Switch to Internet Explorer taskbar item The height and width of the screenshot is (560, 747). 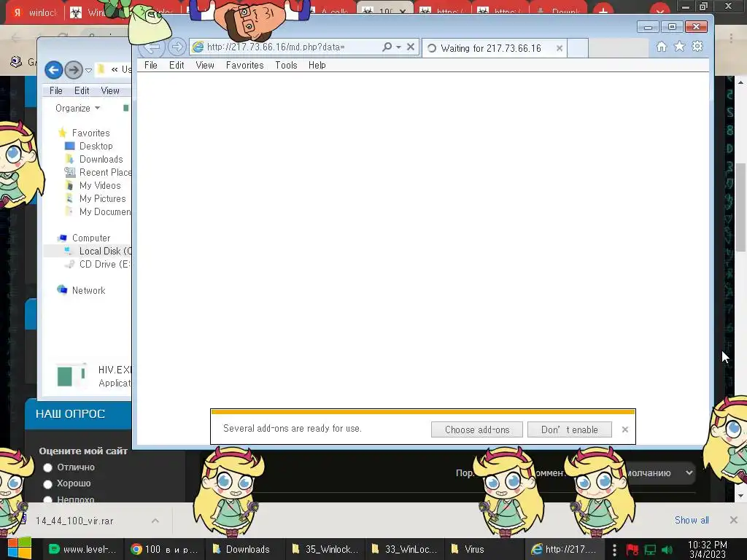pyautogui.click(x=565, y=549)
